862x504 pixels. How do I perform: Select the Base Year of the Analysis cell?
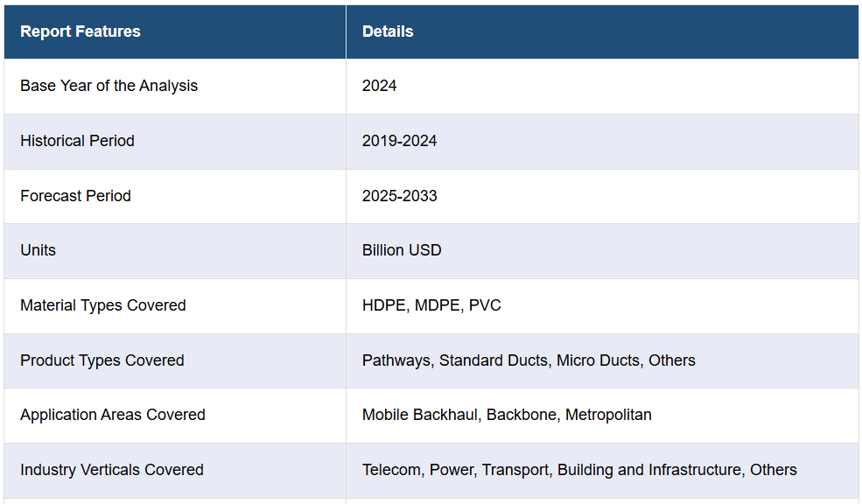tap(175, 87)
